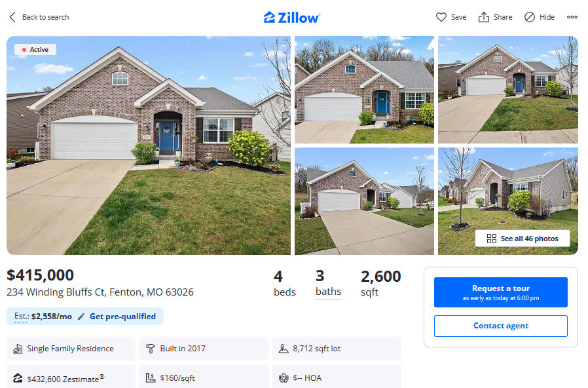Click the Share upload icon
The width and height of the screenshot is (588, 388).
(484, 17)
